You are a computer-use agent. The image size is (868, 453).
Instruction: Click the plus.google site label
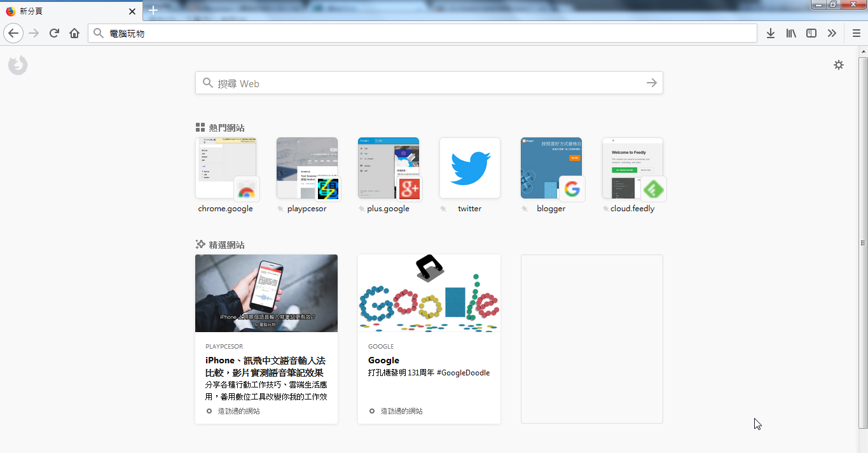pos(389,209)
